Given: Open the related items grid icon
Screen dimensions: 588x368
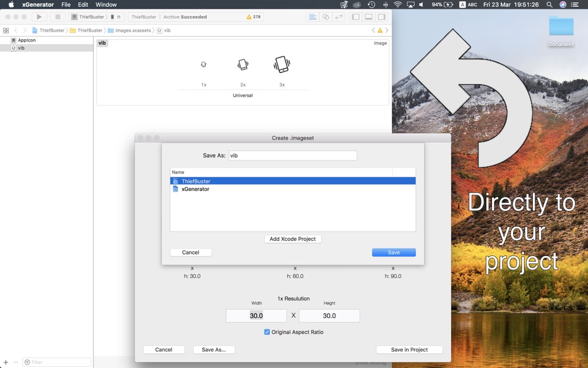Looking at the screenshot, I should (x=6, y=30).
